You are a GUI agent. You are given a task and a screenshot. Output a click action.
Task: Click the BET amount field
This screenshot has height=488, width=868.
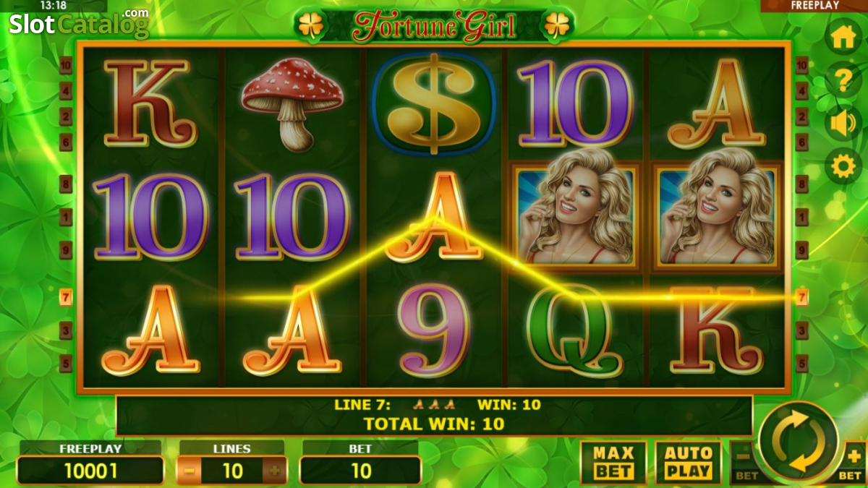[x=360, y=471]
